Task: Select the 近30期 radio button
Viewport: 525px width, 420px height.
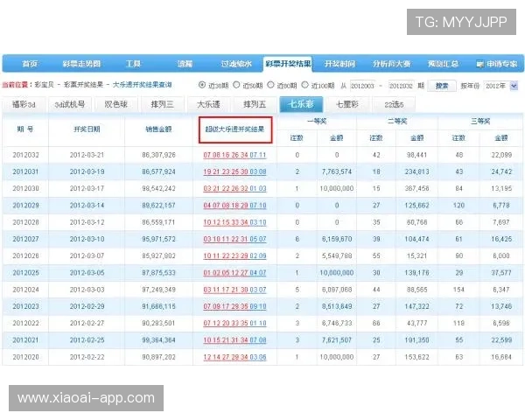Action: [202, 85]
